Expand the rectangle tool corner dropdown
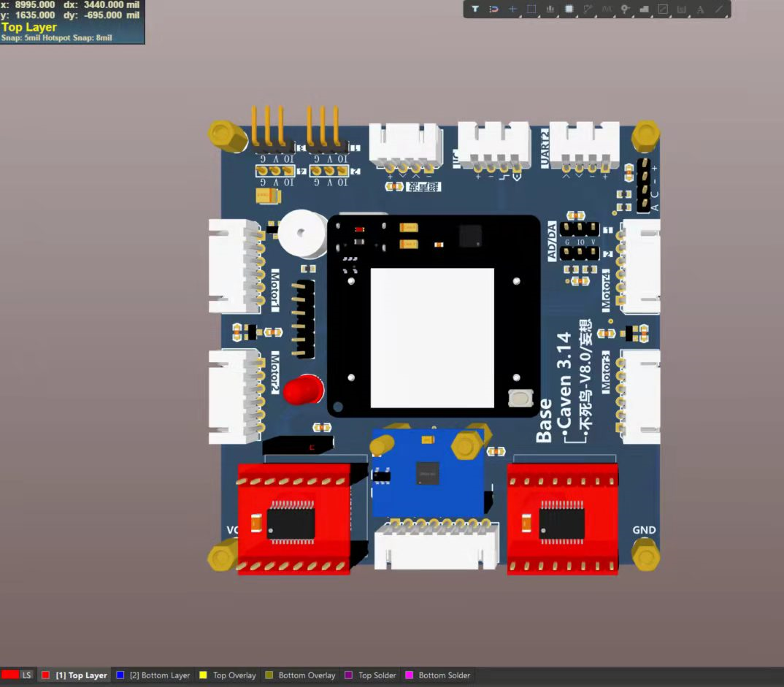The image size is (784, 687). pos(539,16)
